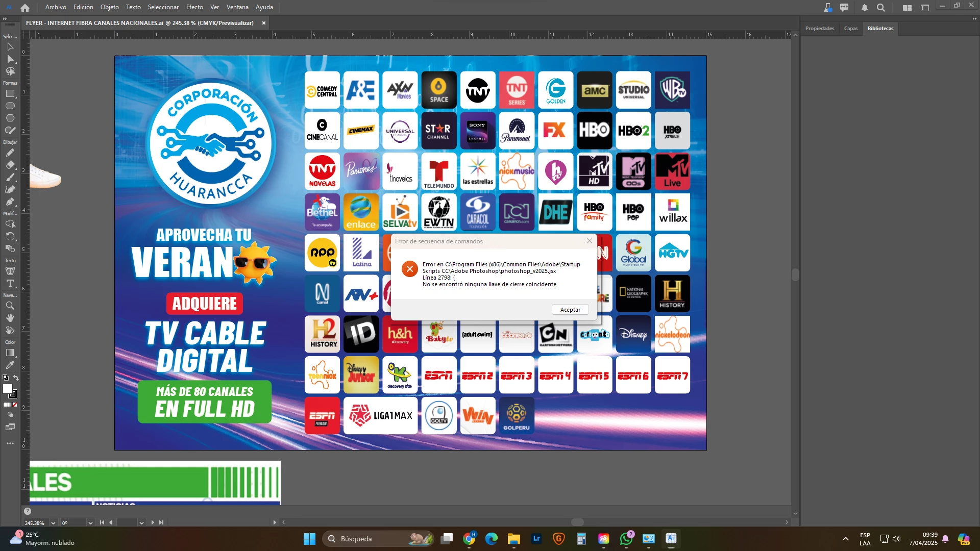This screenshot has height=551, width=980.
Task: Reset to default fill and stroke
Action: [x=6, y=378]
